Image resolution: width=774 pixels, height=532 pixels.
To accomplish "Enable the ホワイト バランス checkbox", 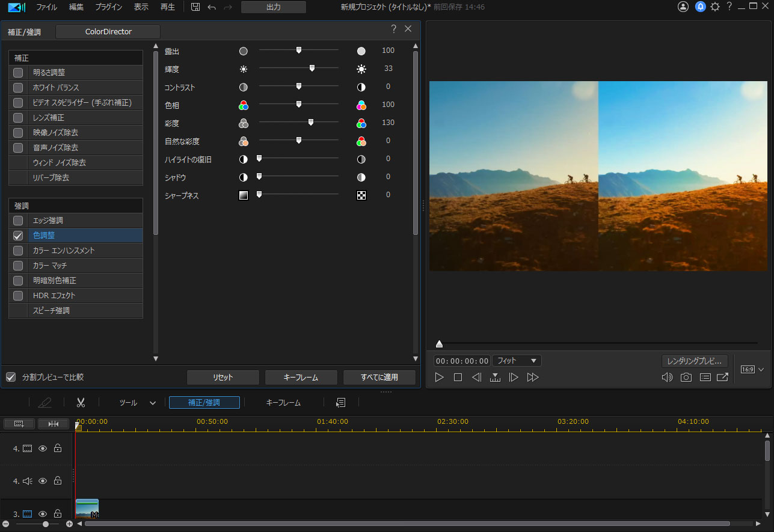I will pyautogui.click(x=18, y=88).
